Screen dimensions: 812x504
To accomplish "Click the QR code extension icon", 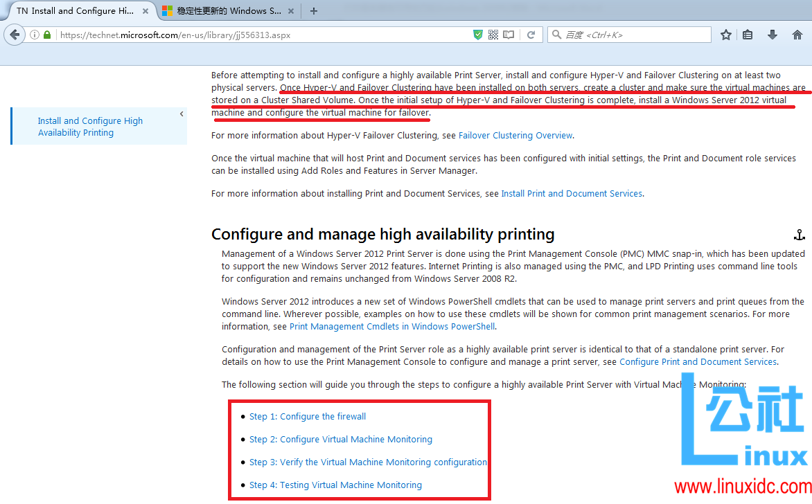I will [493, 35].
